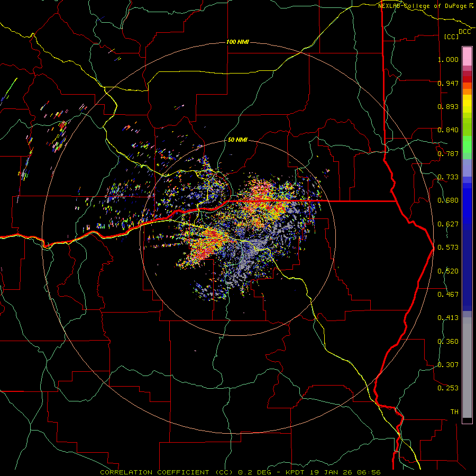Click the 0.307 scale value
The image size is (476, 476).
[448, 365]
